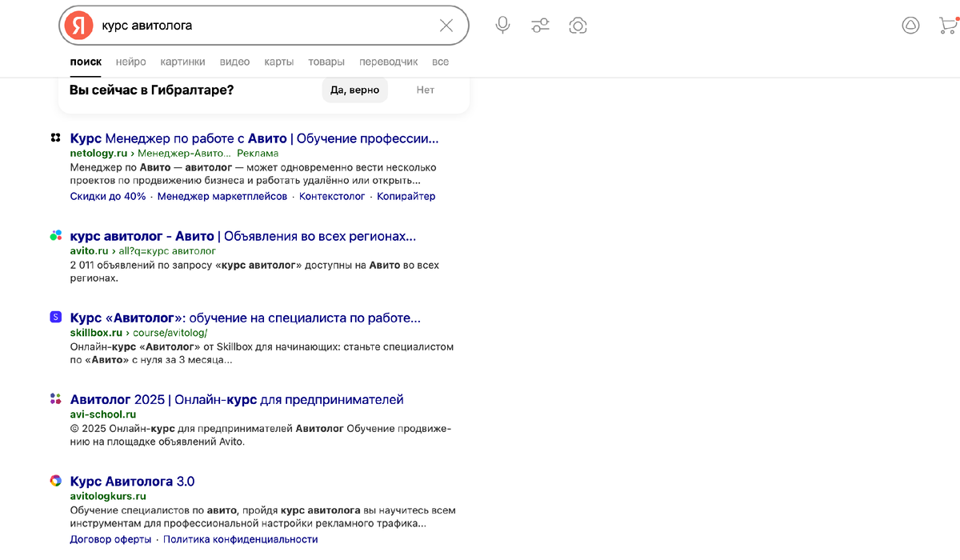This screenshot has width=960, height=560.
Task: Open Skillbox 'Курс «Авитолог»' result title
Action: coord(246,318)
